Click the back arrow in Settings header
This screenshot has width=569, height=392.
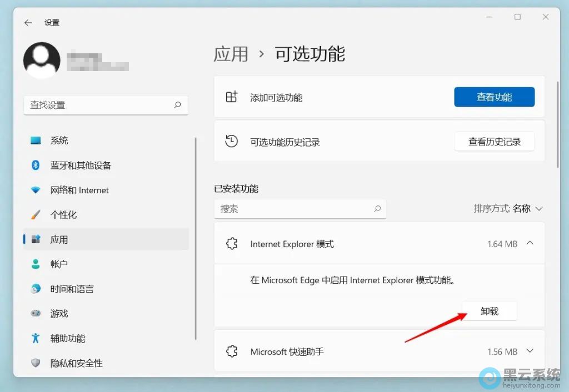point(28,23)
